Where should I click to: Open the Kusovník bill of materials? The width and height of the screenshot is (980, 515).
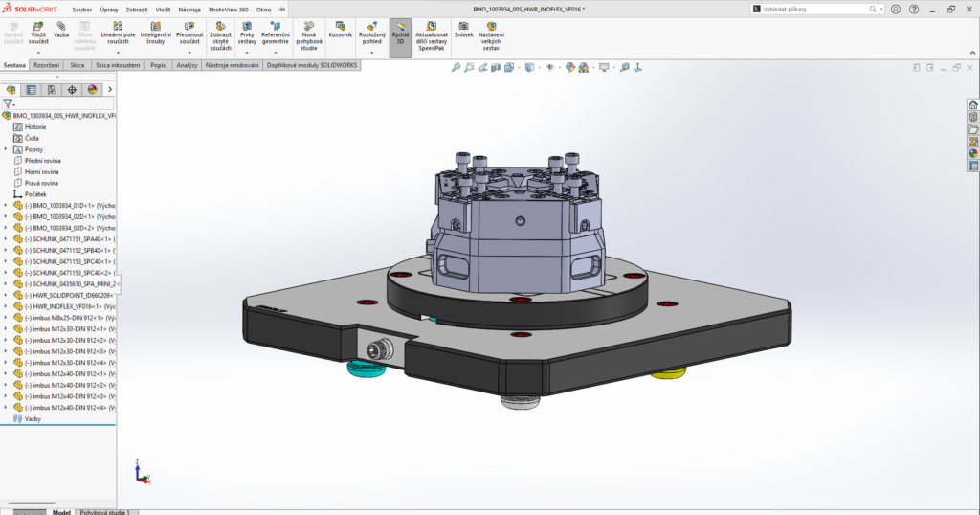coord(340,30)
